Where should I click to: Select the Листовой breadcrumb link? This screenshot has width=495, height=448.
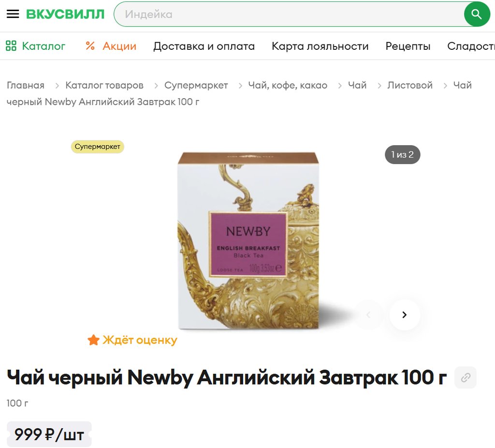[410, 85]
